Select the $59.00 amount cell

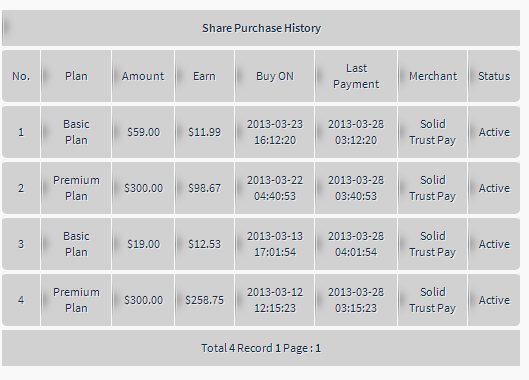click(143, 132)
